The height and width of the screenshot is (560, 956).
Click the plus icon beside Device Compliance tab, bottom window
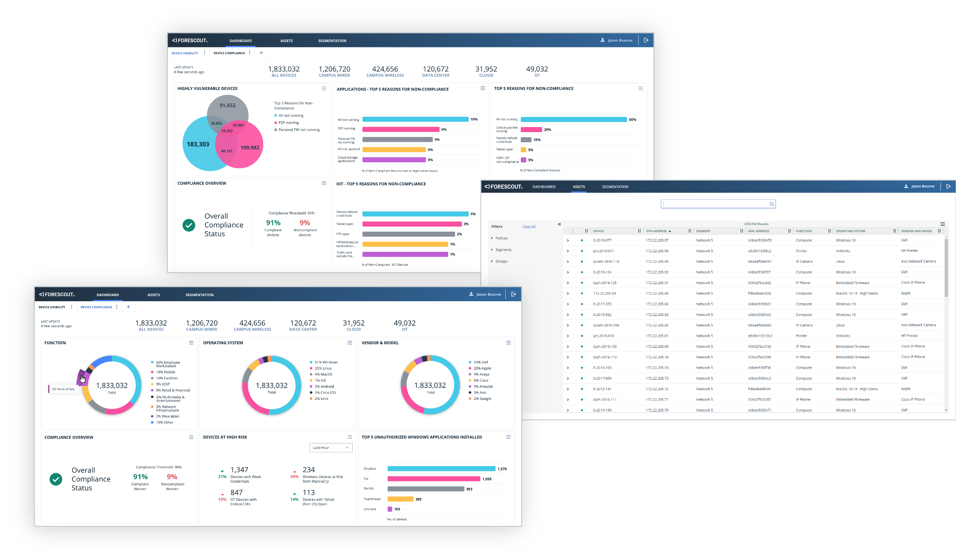pyautogui.click(x=128, y=307)
